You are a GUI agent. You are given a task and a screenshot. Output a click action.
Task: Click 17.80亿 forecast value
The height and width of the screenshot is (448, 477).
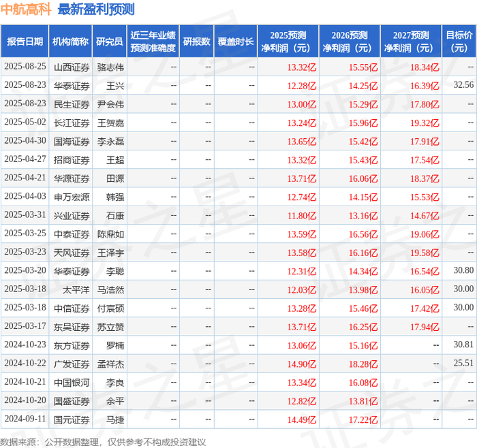click(425, 104)
